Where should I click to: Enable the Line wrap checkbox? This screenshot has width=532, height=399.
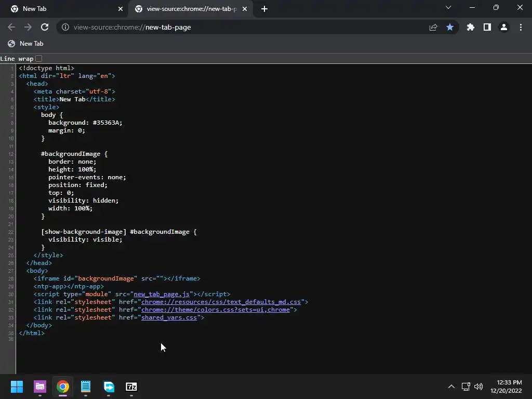[39, 58]
